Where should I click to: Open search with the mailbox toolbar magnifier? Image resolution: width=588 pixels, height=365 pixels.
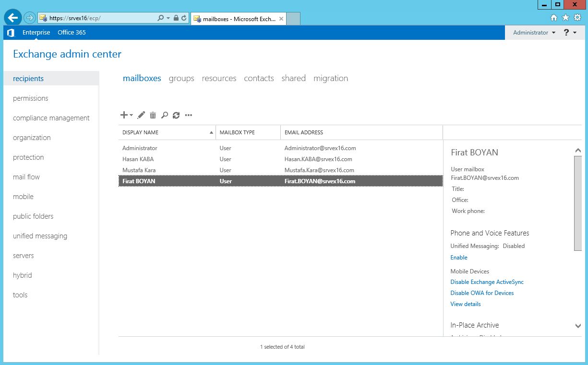pos(164,115)
